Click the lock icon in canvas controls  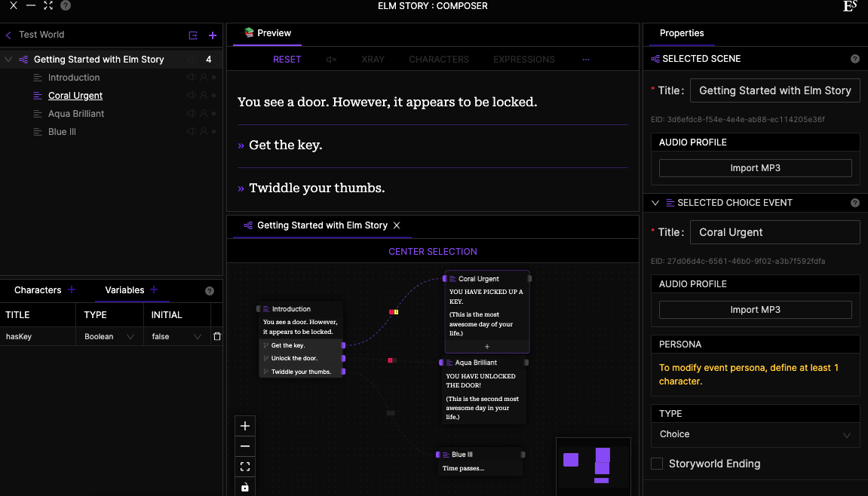point(245,487)
